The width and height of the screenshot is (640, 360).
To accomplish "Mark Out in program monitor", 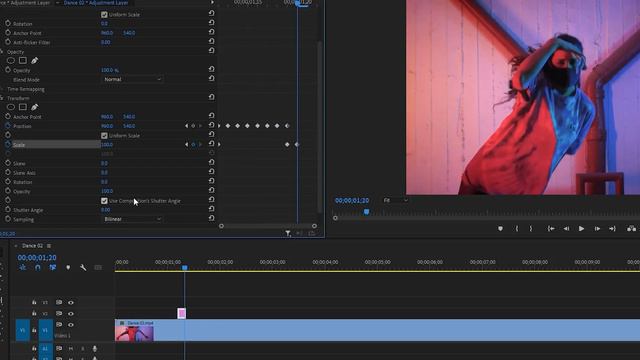I will [531, 229].
